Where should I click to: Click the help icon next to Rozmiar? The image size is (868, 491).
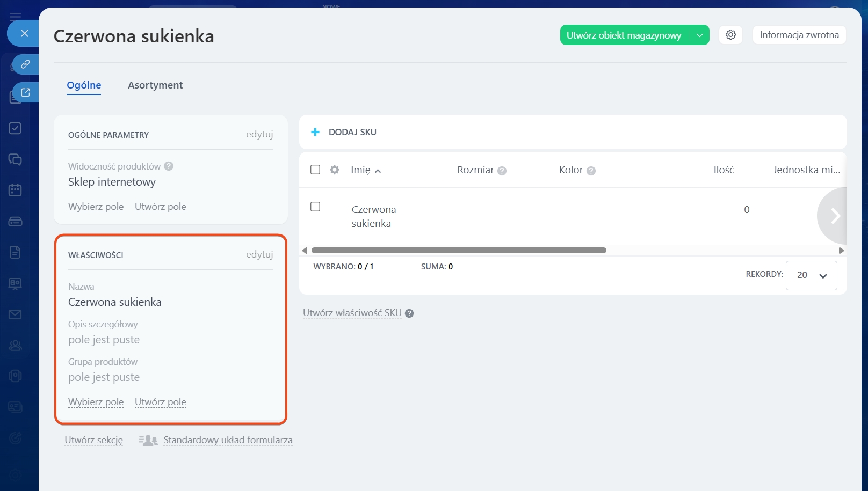tap(502, 171)
